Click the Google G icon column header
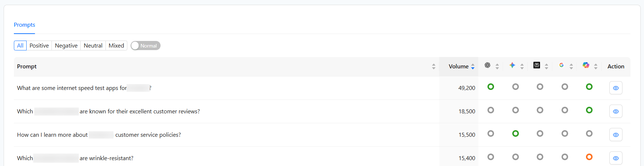This screenshot has width=644, height=166. (x=562, y=65)
